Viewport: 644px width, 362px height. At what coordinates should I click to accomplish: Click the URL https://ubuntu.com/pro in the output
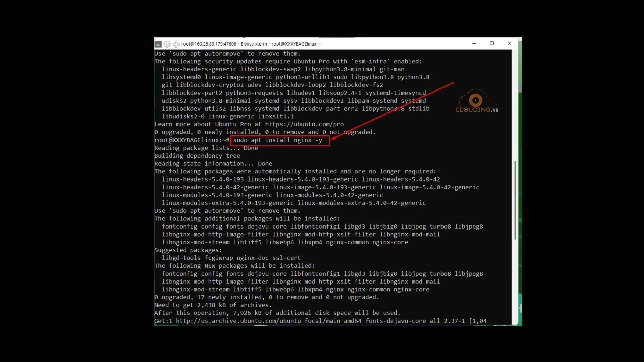coord(304,124)
